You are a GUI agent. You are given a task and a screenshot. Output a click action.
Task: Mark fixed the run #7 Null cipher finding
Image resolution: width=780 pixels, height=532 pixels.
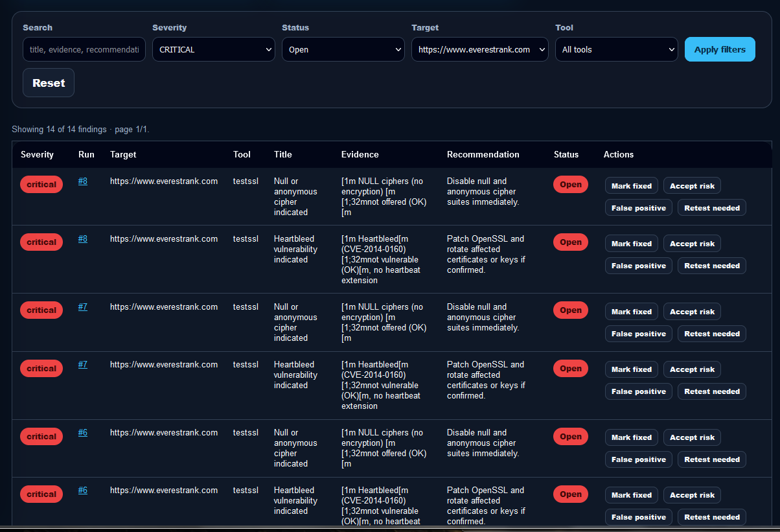coord(632,312)
